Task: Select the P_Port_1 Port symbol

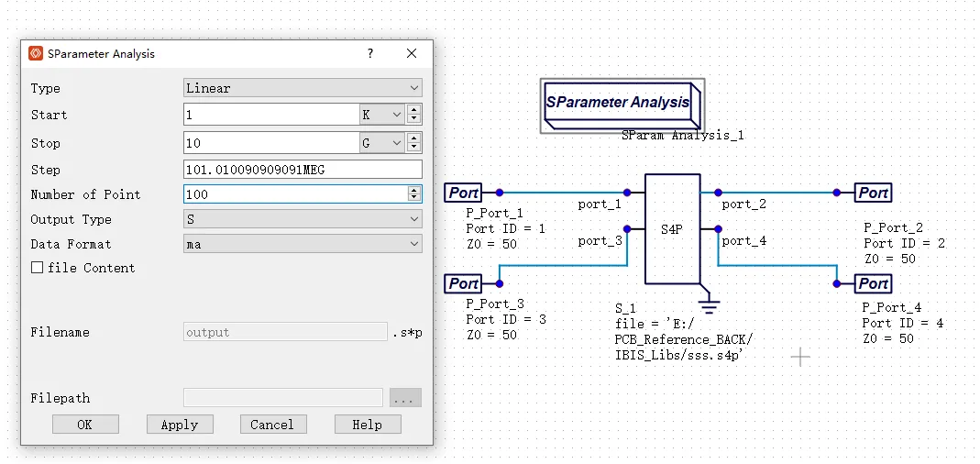Action: (x=464, y=193)
